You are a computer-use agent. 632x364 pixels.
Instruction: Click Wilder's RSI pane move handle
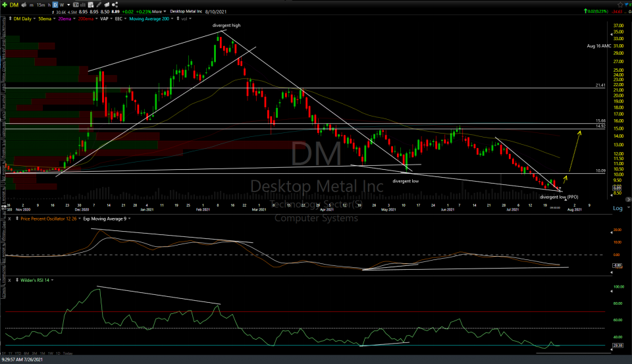coord(17,280)
